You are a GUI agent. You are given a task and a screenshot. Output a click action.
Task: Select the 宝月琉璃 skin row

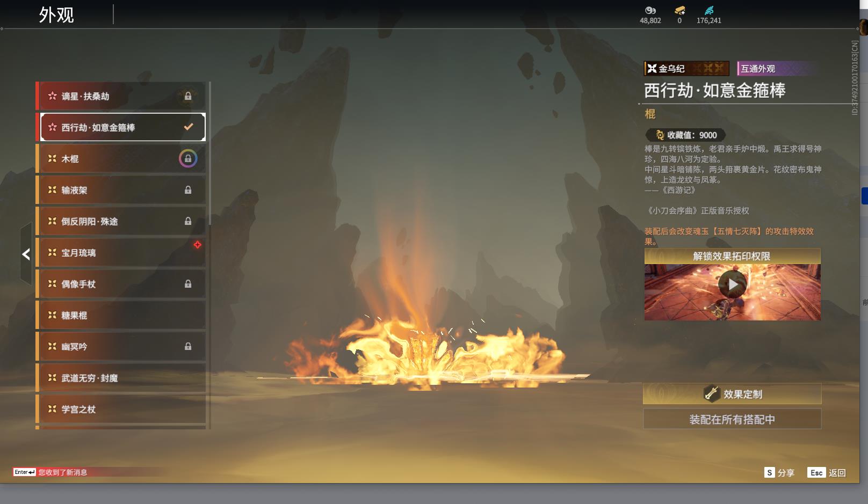point(121,253)
